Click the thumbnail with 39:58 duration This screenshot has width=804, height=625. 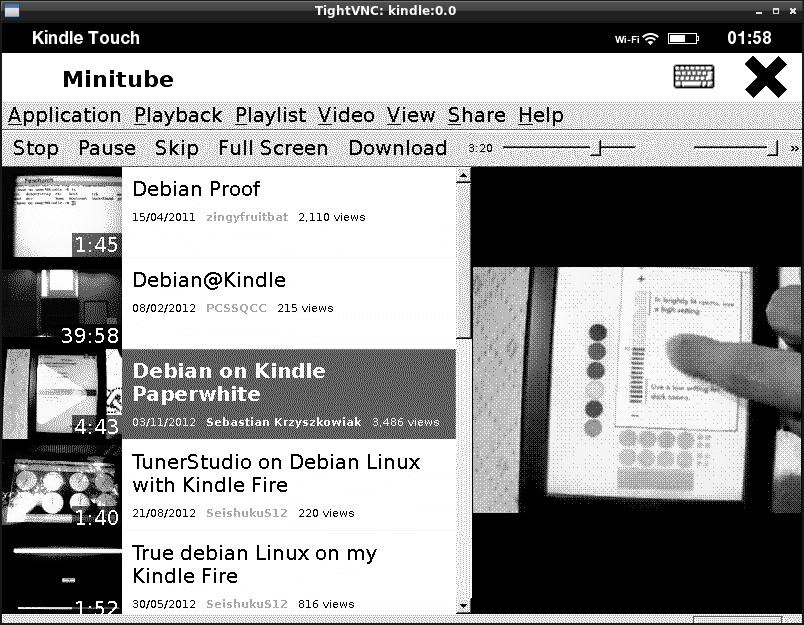pos(62,304)
